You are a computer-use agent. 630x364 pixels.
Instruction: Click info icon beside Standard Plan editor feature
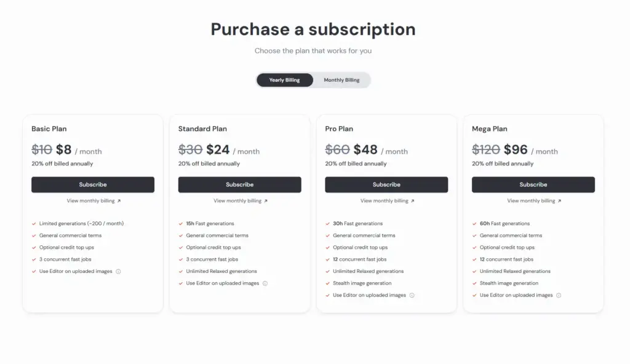click(x=265, y=283)
